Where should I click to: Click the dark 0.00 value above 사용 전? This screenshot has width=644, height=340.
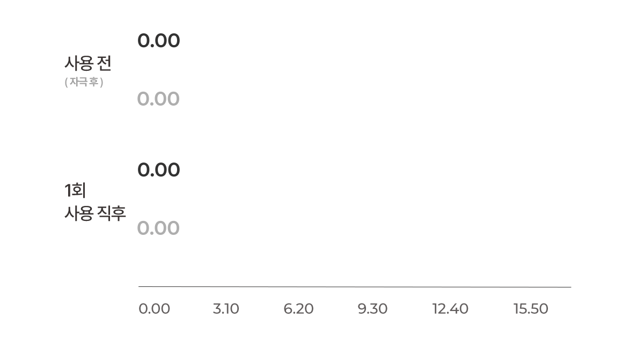158,41
